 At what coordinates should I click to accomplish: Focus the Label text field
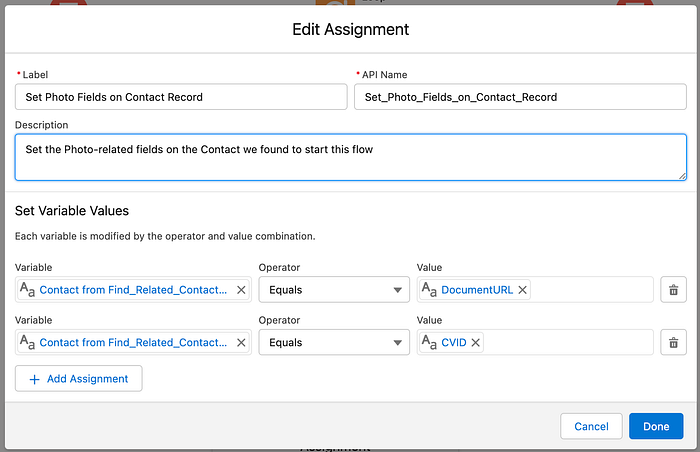click(x=181, y=97)
